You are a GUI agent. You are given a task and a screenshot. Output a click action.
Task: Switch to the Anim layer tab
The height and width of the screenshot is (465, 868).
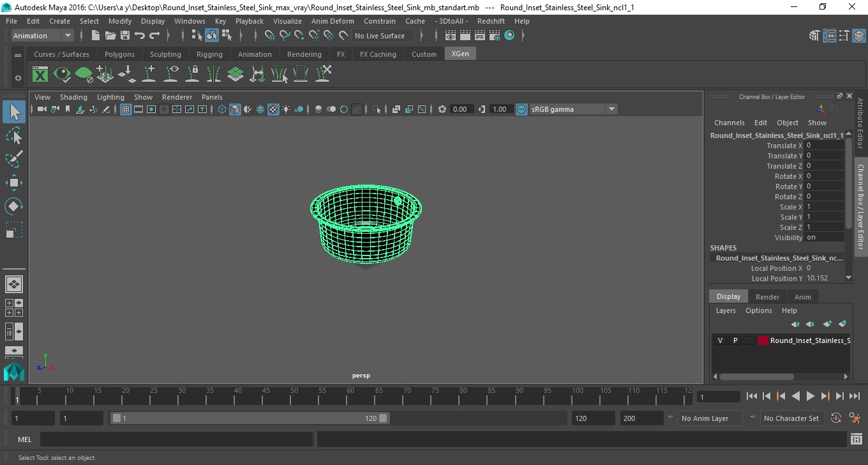click(x=802, y=297)
